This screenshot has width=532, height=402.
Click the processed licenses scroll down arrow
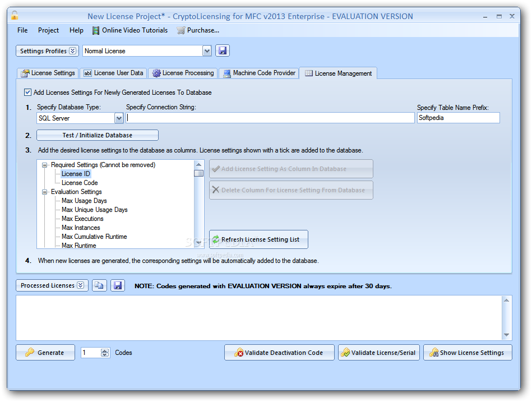(x=507, y=335)
